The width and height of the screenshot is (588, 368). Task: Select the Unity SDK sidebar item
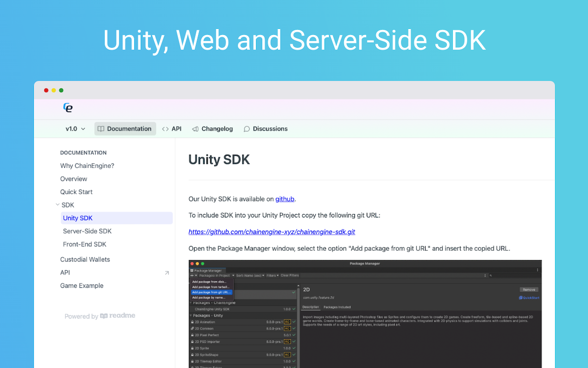117,218
